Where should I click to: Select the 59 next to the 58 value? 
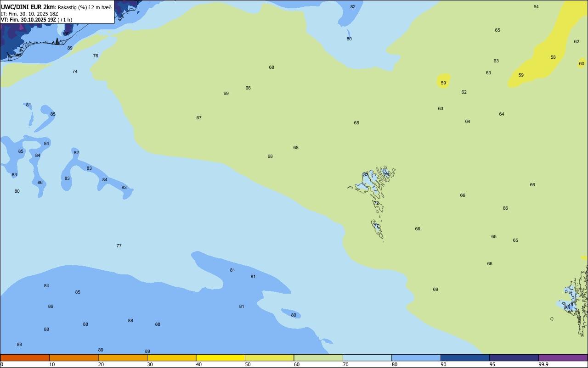click(521, 75)
